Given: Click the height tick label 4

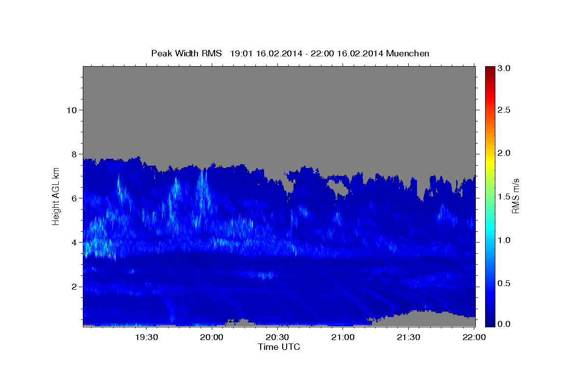Looking at the screenshot, I should click(73, 242).
